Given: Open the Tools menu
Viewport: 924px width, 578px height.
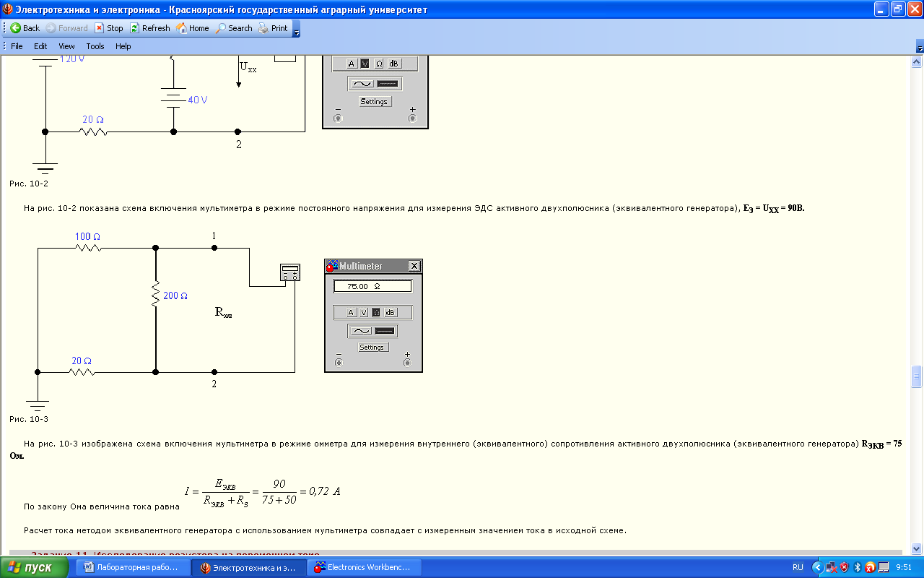Looking at the screenshot, I should pyautogui.click(x=95, y=46).
